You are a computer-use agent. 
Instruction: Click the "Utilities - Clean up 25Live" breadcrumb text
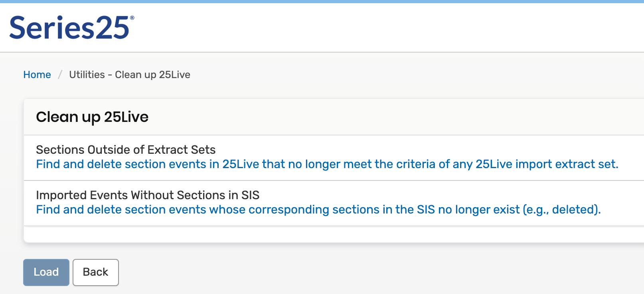point(129,75)
